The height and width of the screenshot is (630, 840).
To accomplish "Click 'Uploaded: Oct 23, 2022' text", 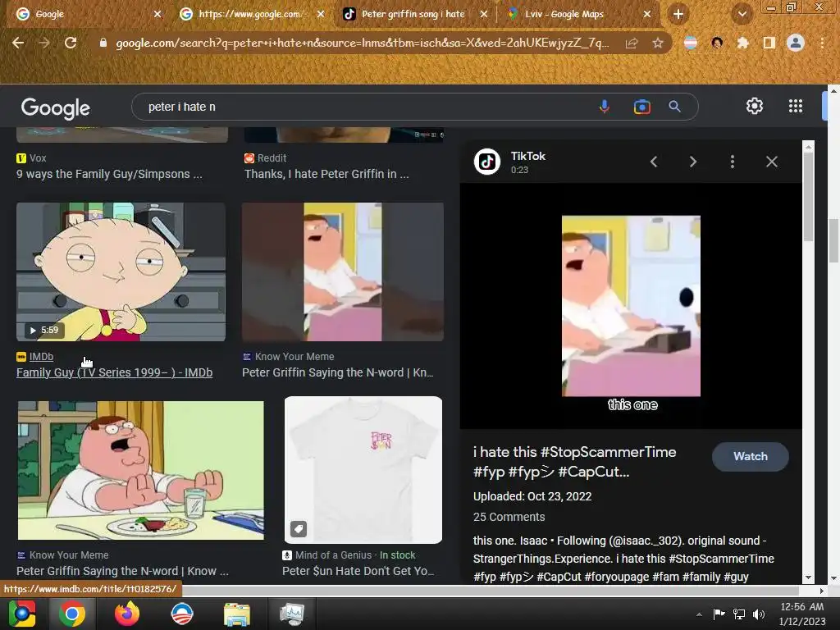I will (x=532, y=496).
